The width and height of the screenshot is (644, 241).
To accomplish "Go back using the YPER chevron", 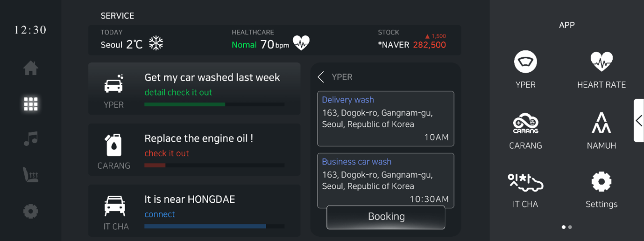I will tap(321, 77).
